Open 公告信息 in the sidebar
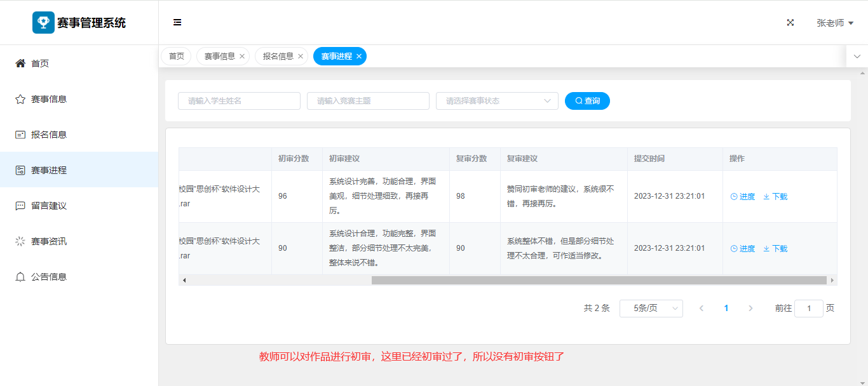This screenshot has height=386, width=868. coord(49,277)
